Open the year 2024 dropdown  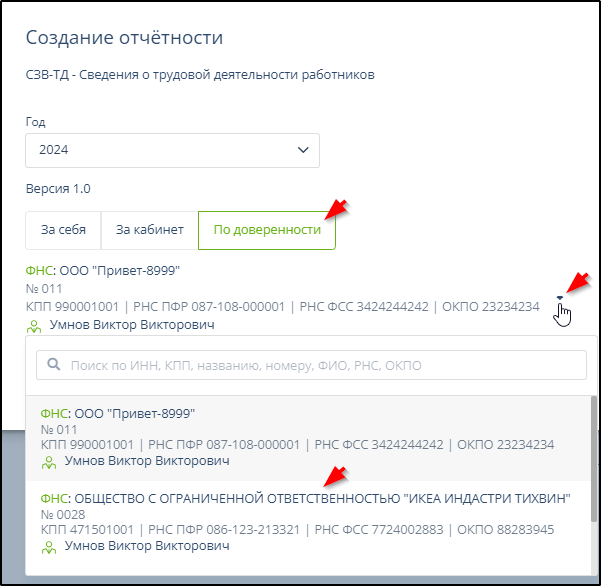[x=171, y=150]
